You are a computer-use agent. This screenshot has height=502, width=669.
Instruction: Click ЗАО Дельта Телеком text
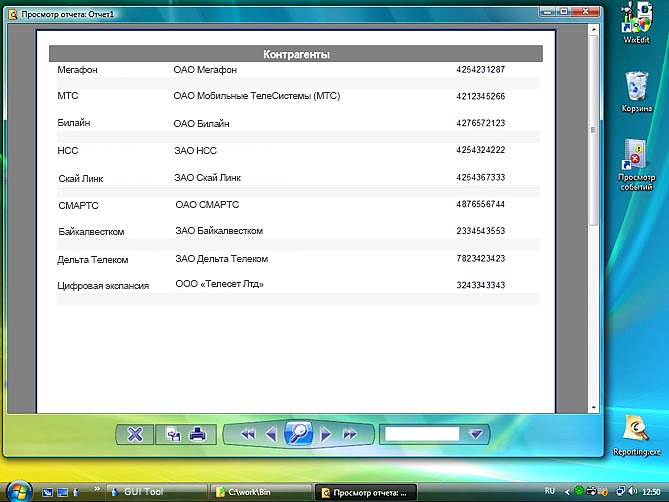point(221,259)
